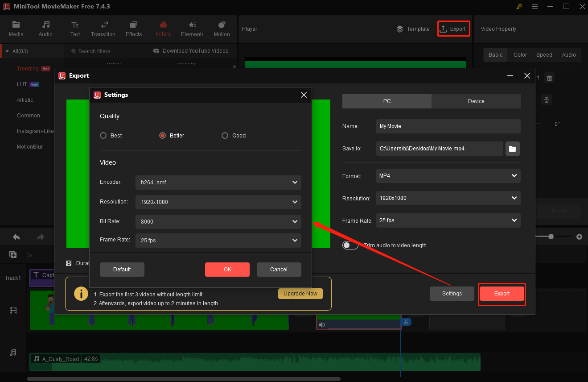Screen dimensions: 588x382
Task: Toggle Trim audio to video length
Action: click(x=350, y=245)
